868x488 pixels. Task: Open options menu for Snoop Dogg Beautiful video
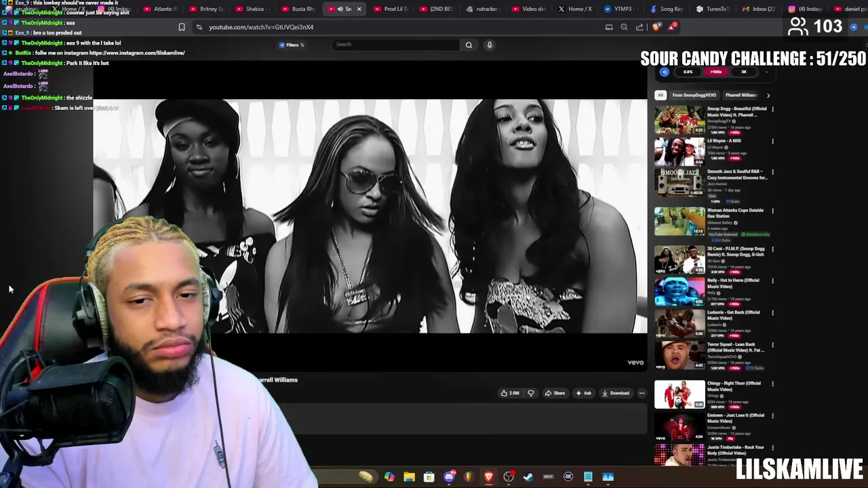tap(772, 109)
